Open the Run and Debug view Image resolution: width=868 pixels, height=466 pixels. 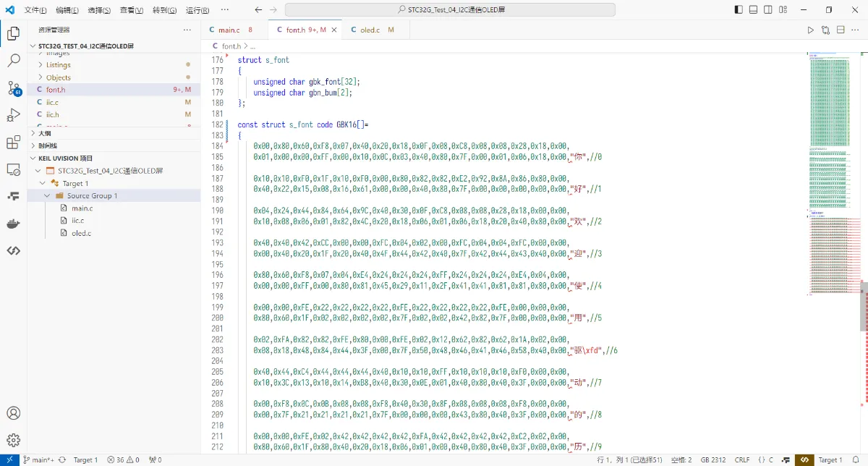[13, 115]
